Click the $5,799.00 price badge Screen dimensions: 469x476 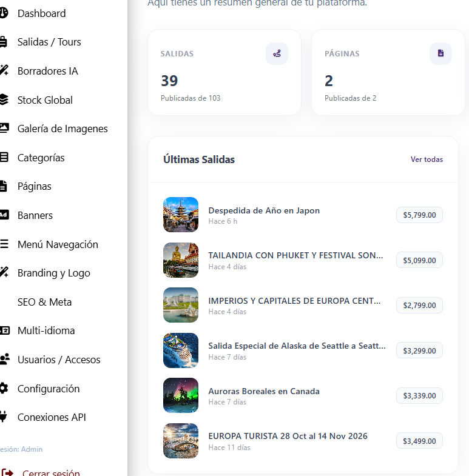[419, 215]
